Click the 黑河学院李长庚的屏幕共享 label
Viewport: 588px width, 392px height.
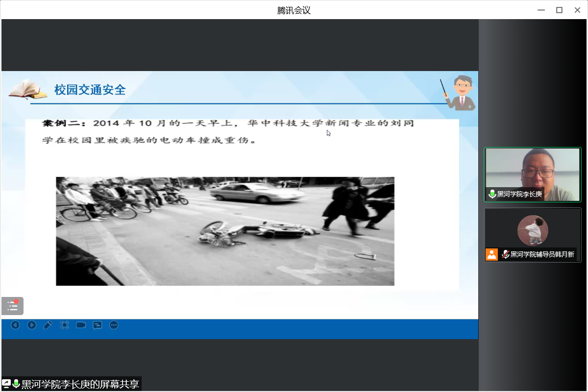pos(80,384)
